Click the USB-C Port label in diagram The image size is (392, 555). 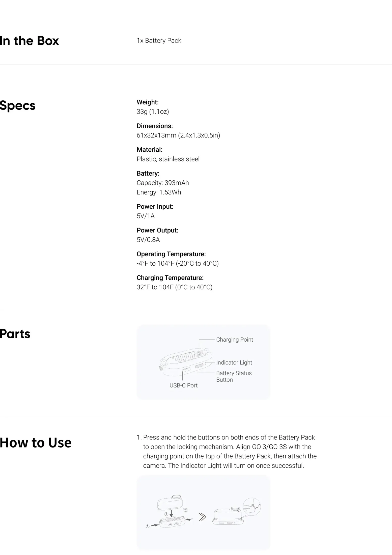(183, 385)
